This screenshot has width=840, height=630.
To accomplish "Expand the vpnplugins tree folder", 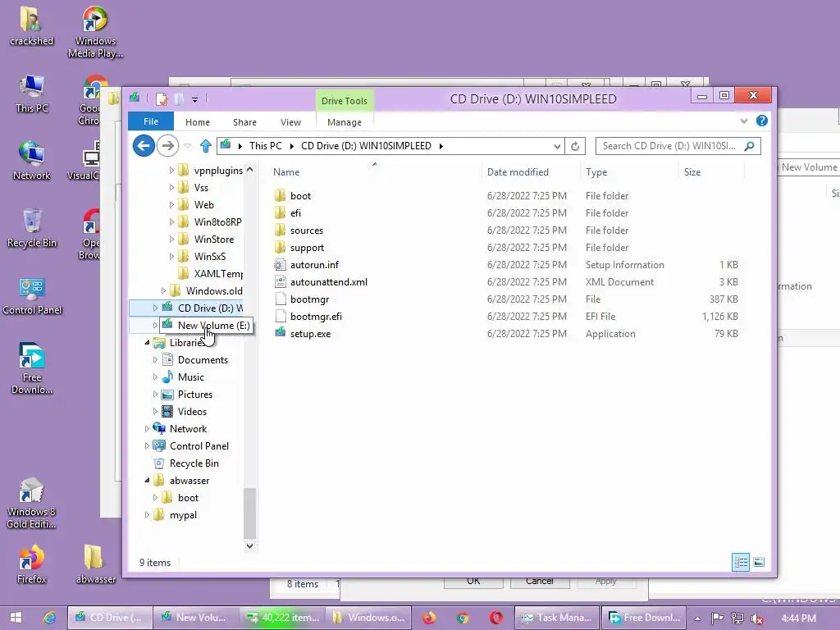I will [x=171, y=171].
